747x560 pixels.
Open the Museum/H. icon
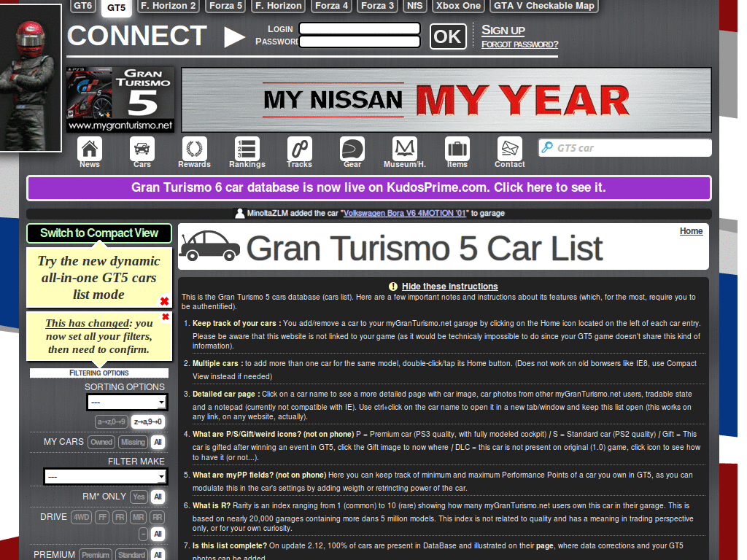(x=404, y=149)
